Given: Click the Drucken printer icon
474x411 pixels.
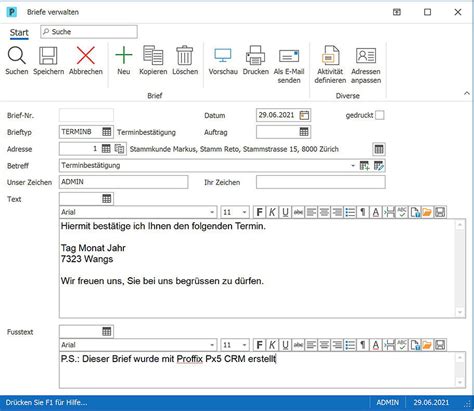Looking at the screenshot, I should pos(255,56).
